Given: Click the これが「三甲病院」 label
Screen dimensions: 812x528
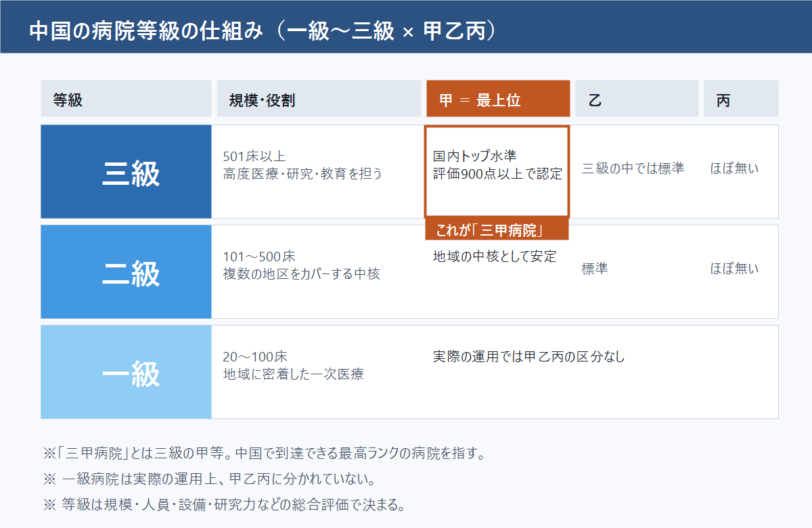Looking at the screenshot, I should tap(497, 229).
